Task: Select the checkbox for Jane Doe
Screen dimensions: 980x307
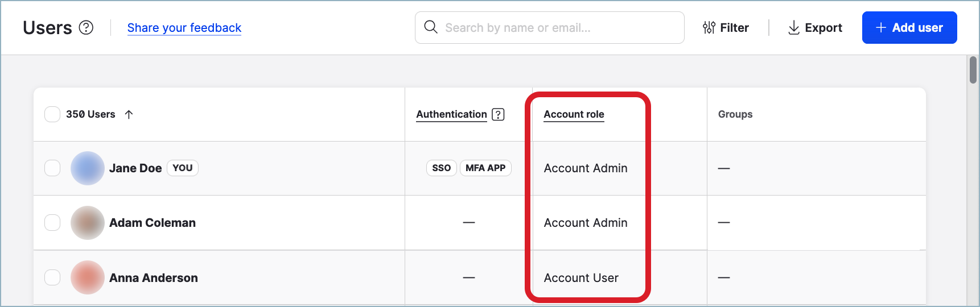Action: pyautogui.click(x=52, y=168)
